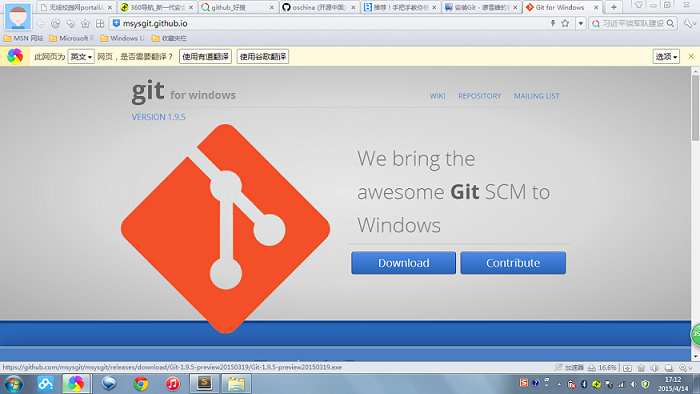Dismiss the translation bar with X
The height and width of the screenshot is (394, 700).
[691, 56]
